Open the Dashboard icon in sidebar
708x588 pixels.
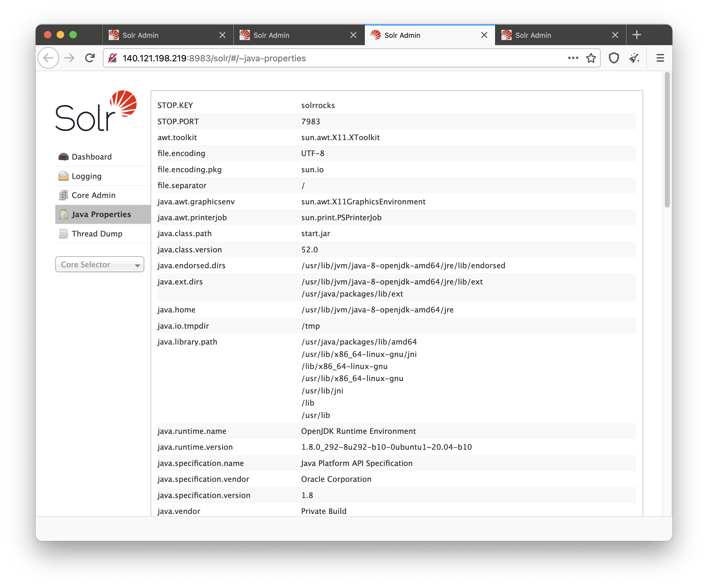63,157
